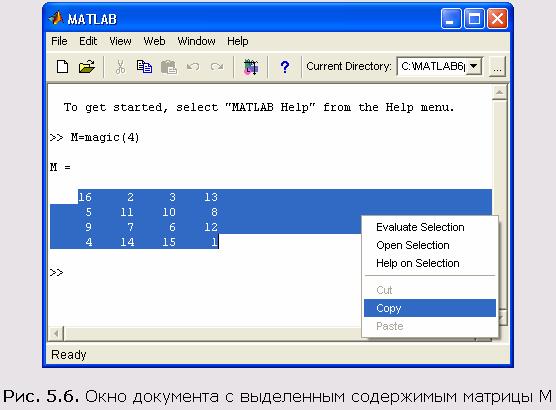
Task: Click the horizontal scrollbar left arrow
Action: tap(56, 334)
